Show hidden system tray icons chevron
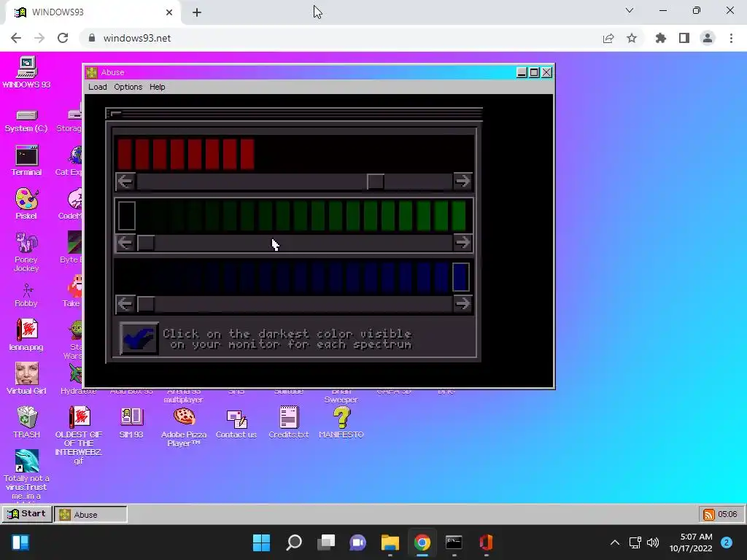747x560 pixels. pos(615,542)
